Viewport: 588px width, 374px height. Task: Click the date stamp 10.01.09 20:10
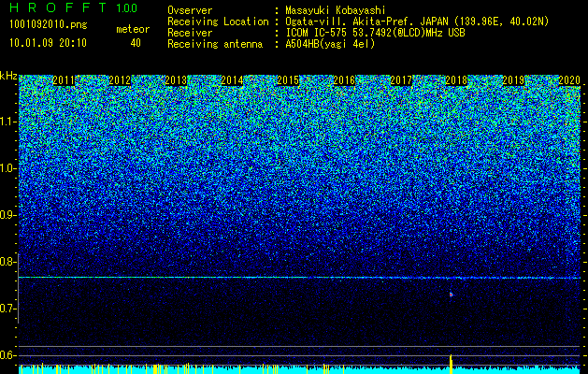[x=48, y=43]
